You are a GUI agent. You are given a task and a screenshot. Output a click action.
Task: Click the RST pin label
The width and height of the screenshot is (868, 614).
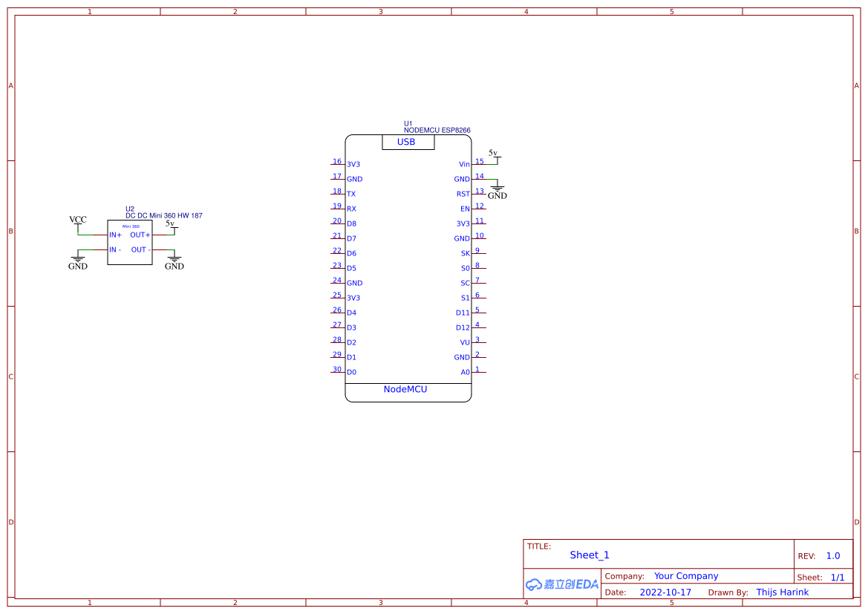tap(462, 193)
